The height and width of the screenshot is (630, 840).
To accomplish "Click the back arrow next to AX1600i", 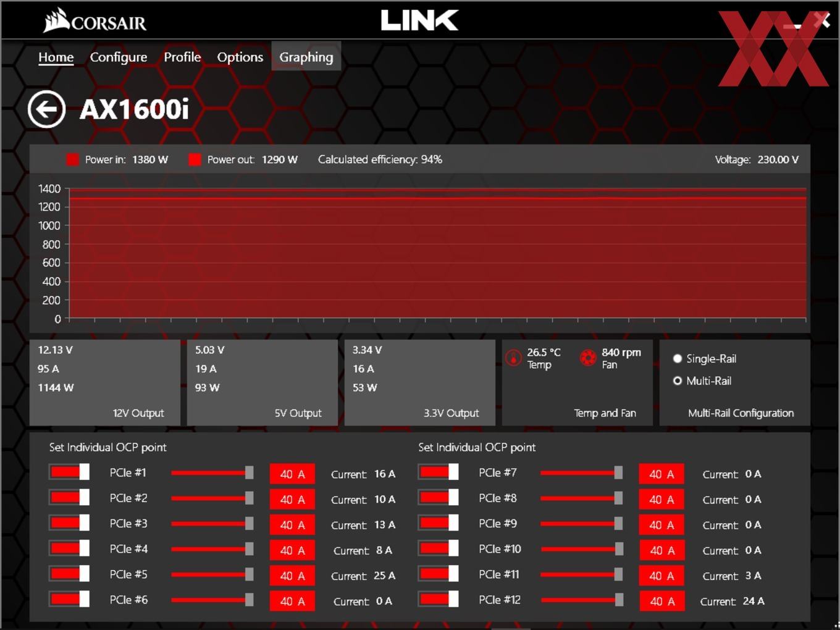I will pyautogui.click(x=46, y=109).
